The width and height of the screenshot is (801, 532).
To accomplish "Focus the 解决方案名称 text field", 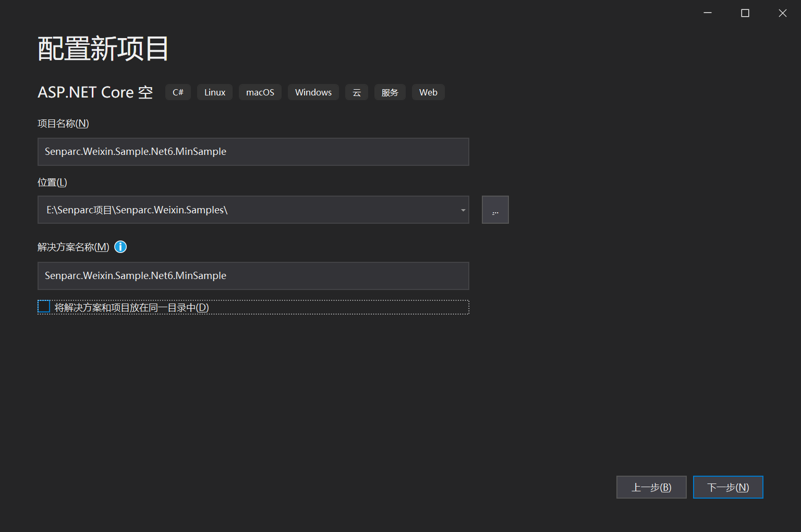I will coord(253,276).
